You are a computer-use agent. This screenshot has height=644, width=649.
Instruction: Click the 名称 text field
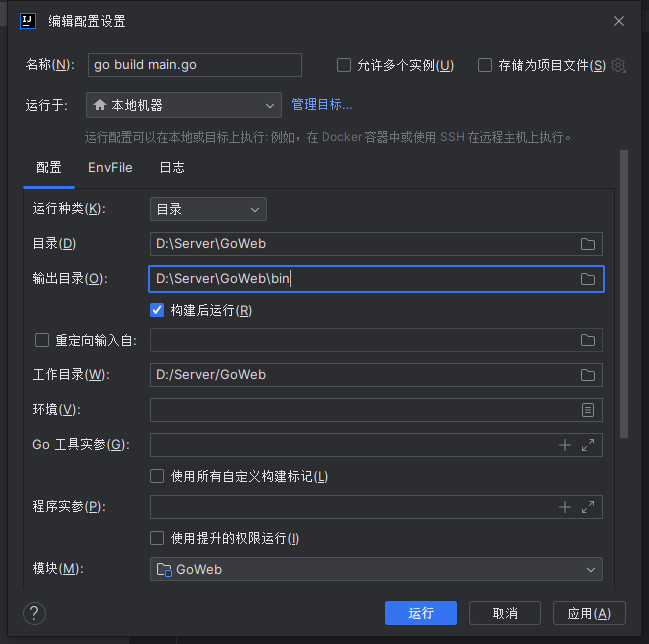click(x=195, y=65)
